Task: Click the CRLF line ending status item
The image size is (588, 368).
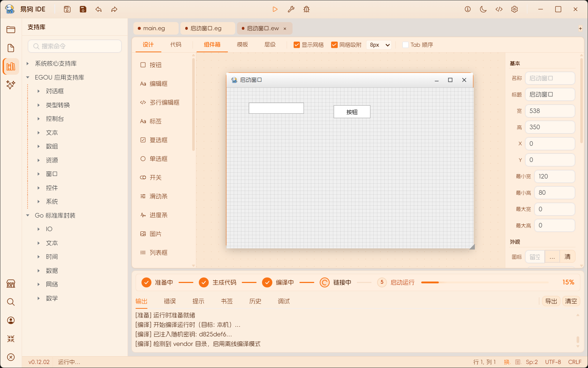Action: [x=575, y=362]
